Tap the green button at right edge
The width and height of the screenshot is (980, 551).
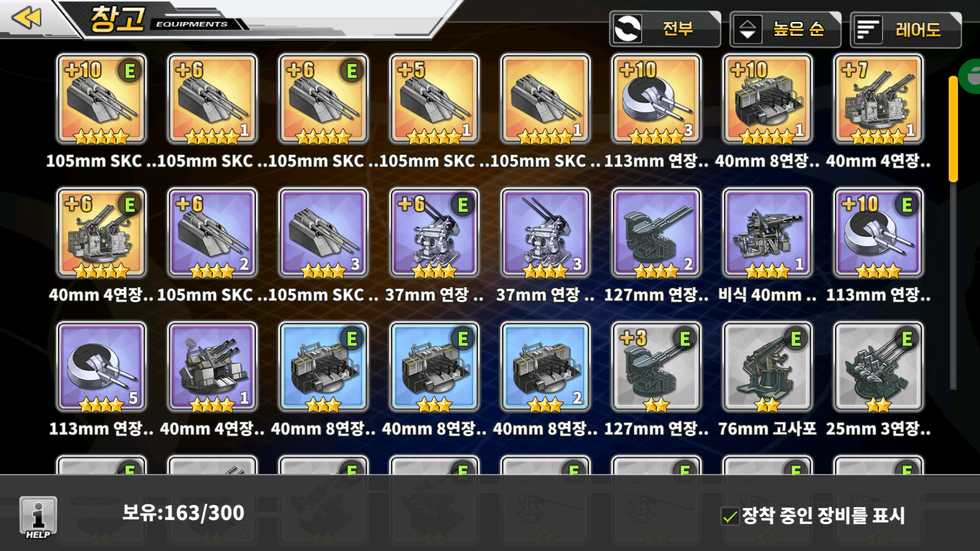coord(970,76)
